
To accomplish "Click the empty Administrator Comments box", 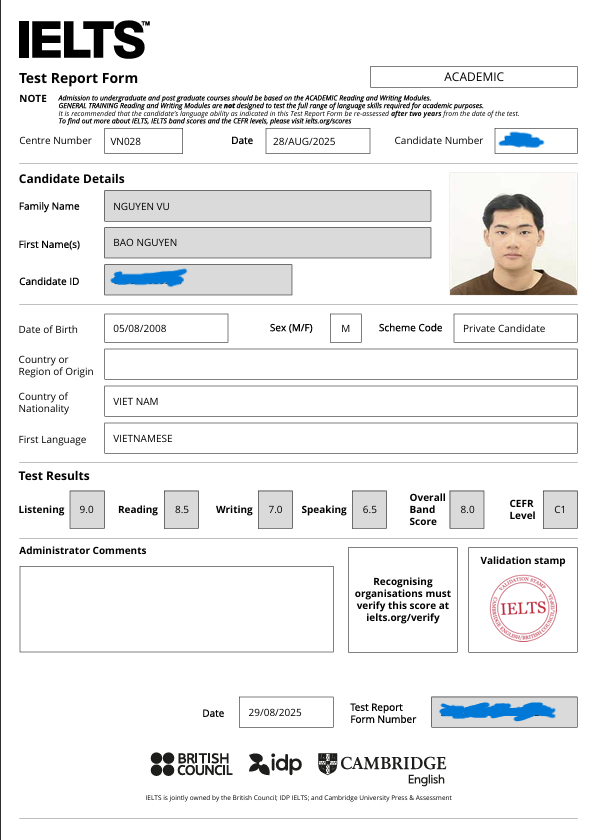I will [177, 609].
